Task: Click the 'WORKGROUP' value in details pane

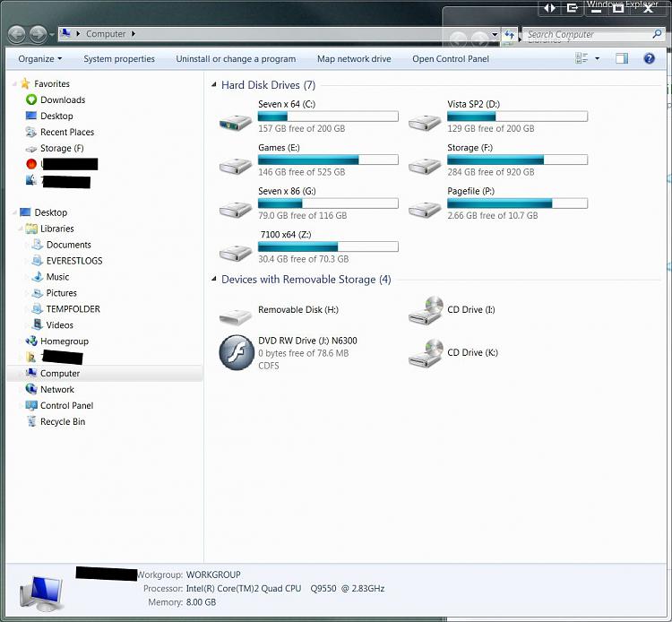Action: [x=213, y=574]
